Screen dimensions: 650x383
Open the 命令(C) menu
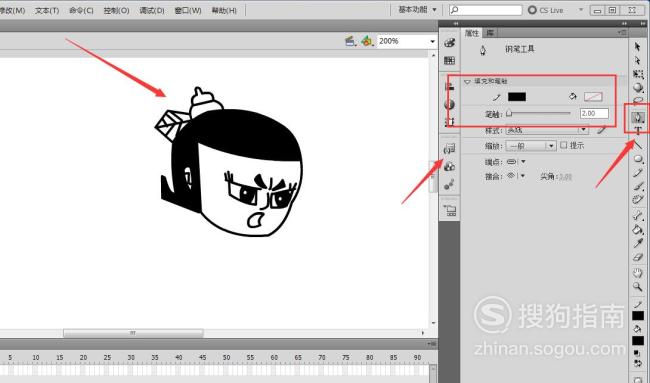point(81,10)
